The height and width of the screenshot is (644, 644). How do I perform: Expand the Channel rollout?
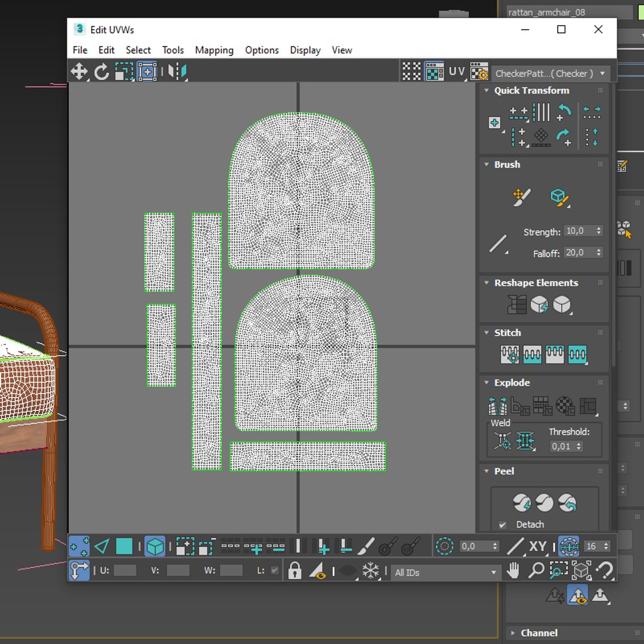click(x=513, y=633)
